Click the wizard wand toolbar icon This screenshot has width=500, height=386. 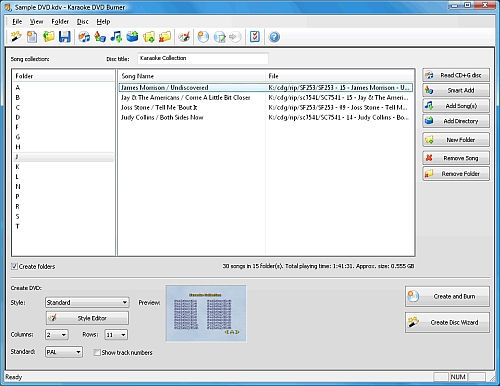tap(16, 36)
